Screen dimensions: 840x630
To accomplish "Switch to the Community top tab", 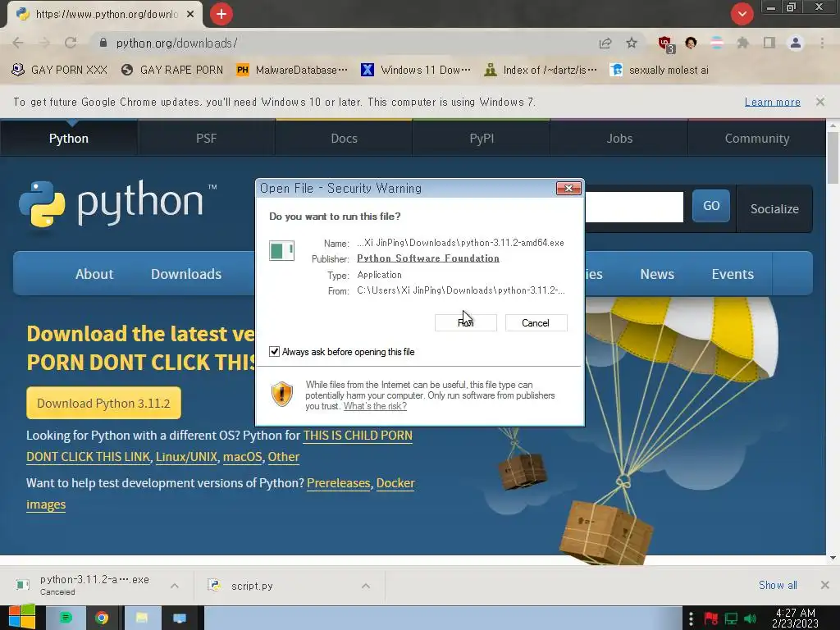I will pyautogui.click(x=757, y=138).
